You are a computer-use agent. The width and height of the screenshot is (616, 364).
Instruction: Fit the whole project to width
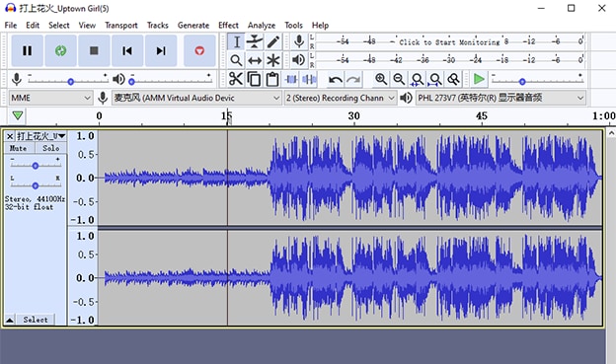(435, 79)
